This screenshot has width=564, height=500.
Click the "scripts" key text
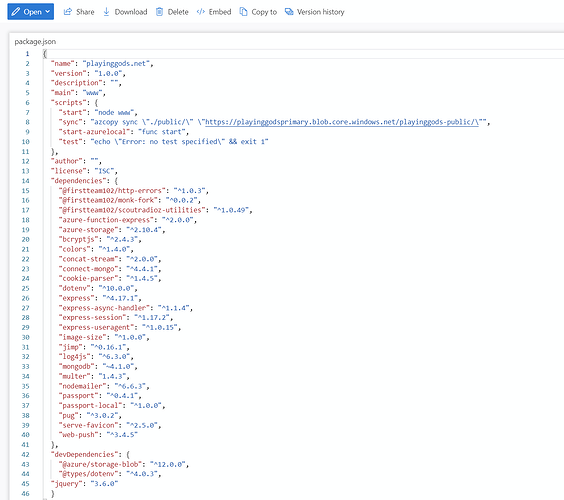[x=68, y=103]
